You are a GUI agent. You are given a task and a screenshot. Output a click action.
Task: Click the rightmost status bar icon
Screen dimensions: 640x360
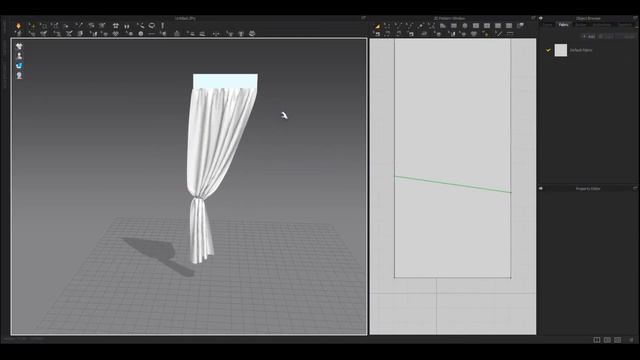[x=631, y=340]
